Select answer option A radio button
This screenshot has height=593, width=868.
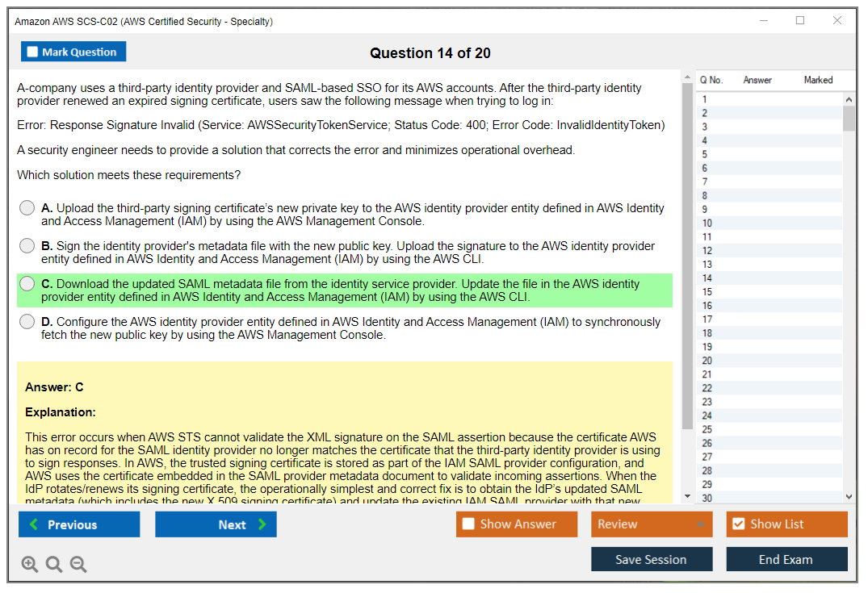27,208
